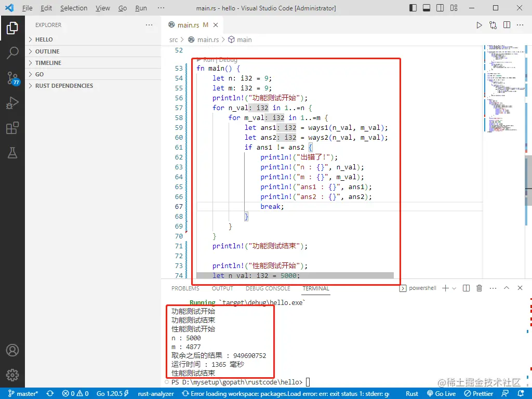Click Go Live in status bar
The image size is (532, 399).
[442, 394]
